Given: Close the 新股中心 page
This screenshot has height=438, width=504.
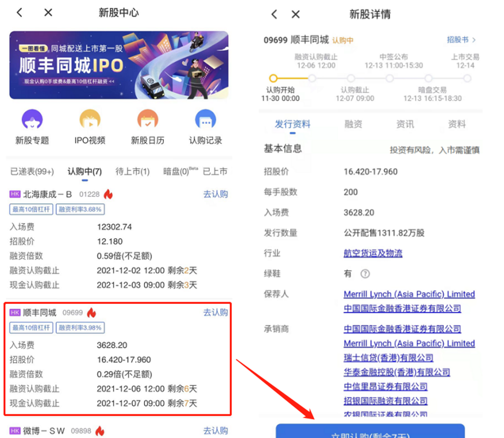Looking at the screenshot, I should [48, 13].
